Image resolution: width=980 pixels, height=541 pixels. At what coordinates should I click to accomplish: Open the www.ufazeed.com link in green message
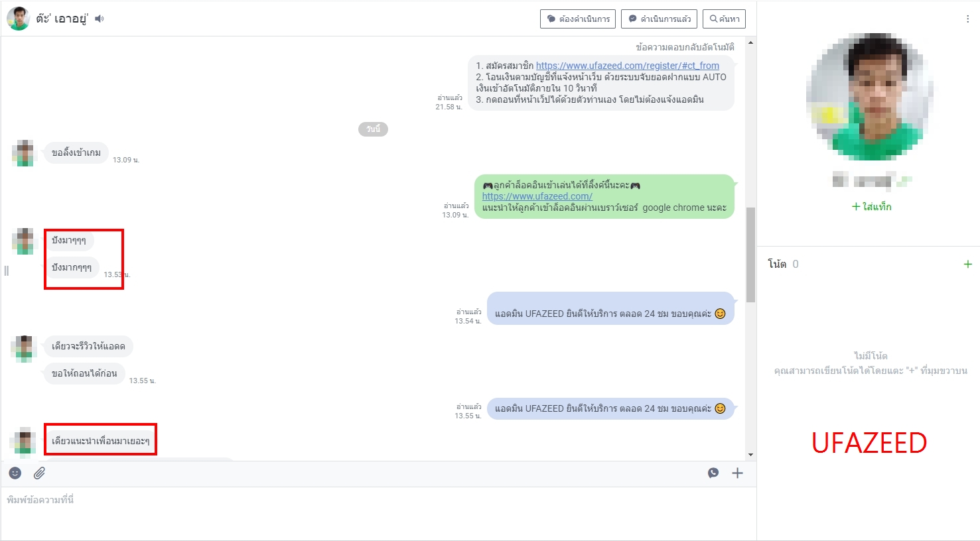click(537, 196)
